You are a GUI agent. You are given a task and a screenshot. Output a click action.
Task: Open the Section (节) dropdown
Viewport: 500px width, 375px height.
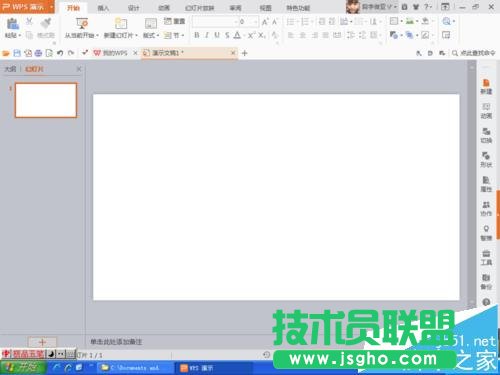tap(174, 35)
